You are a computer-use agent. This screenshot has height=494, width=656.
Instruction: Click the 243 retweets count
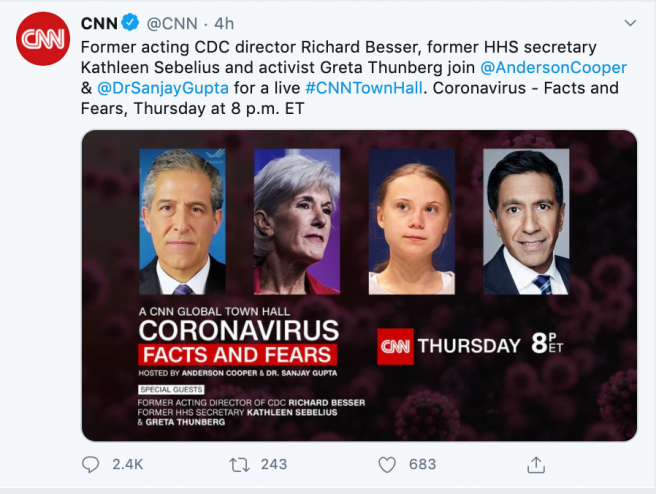point(273,464)
